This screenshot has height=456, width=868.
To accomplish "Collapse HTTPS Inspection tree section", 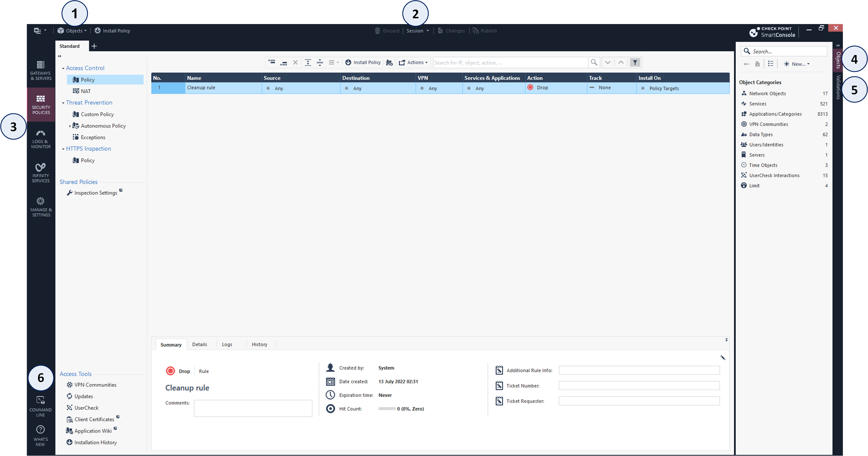I will [x=63, y=149].
